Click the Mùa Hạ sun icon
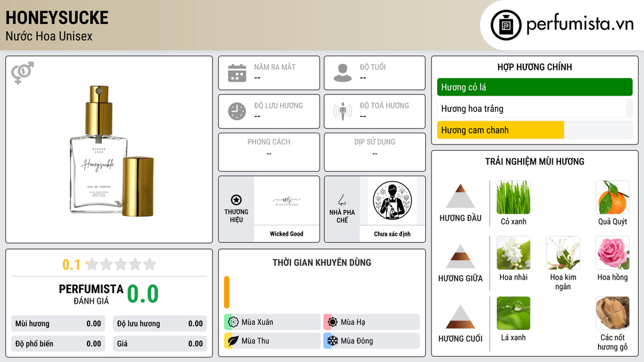 [x=333, y=322]
